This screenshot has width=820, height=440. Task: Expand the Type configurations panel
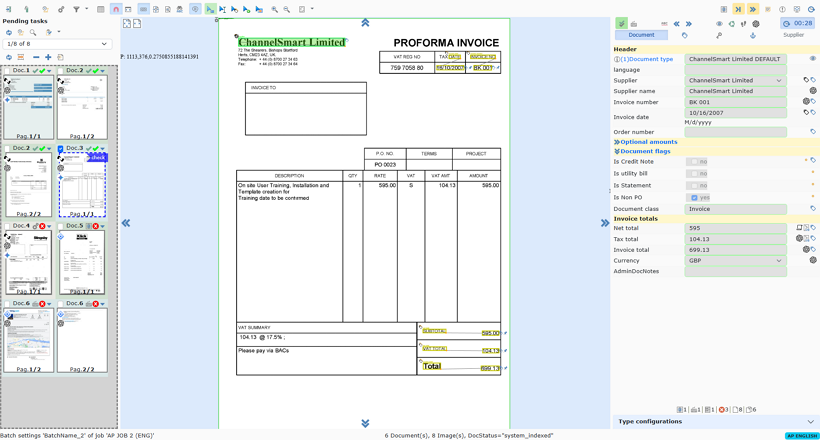[x=715, y=422]
